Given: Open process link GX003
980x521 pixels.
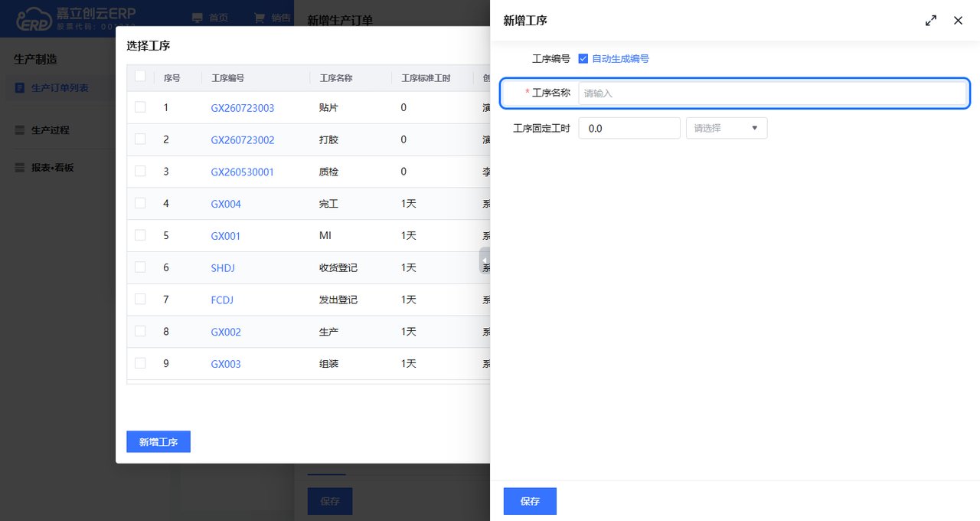Looking at the screenshot, I should [226, 364].
